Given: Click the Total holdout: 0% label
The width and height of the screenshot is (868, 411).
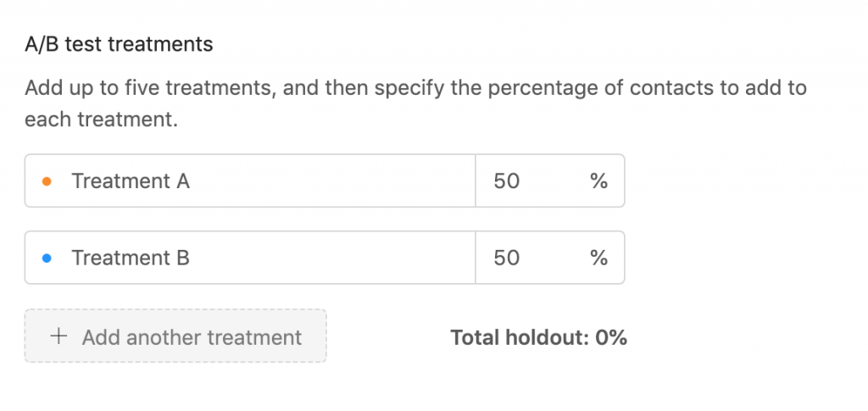Looking at the screenshot, I should coord(538,337).
